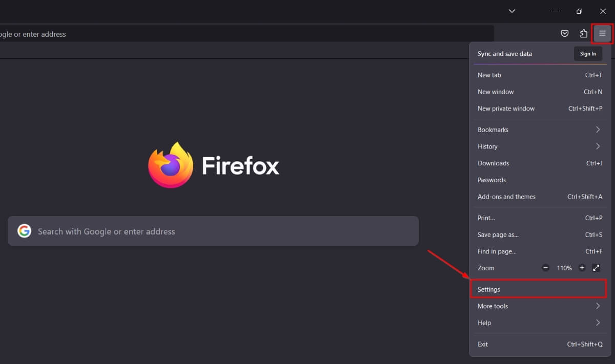Zoom in using the plus icon
615x364 pixels.
[x=582, y=267]
